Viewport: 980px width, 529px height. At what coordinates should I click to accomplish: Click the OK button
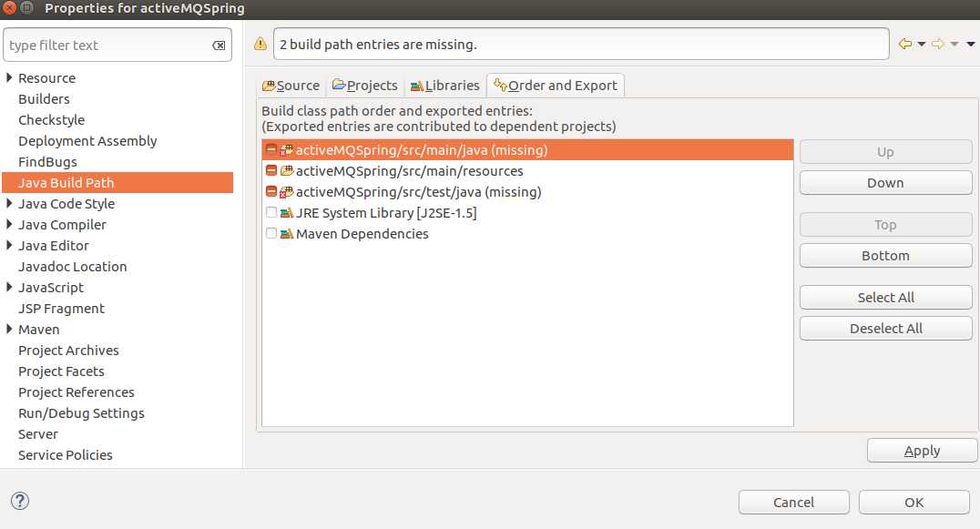[914, 503]
